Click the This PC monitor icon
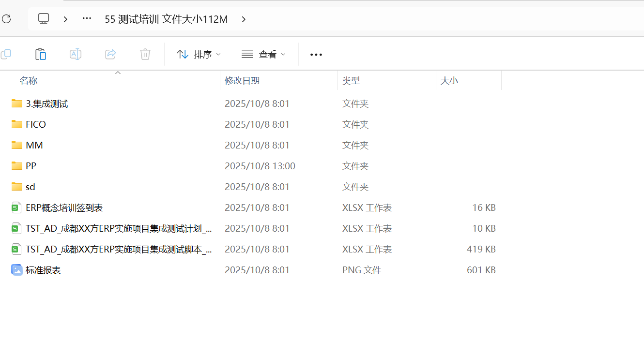This screenshot has height=355, width=644. (x=44, y=19)
